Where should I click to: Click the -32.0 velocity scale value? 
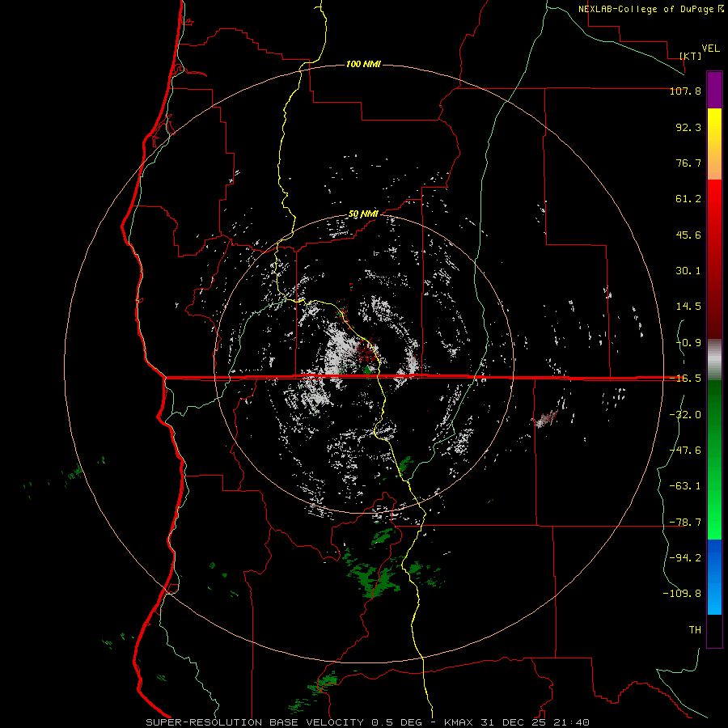pyautogui.click(x=685, y=415)
